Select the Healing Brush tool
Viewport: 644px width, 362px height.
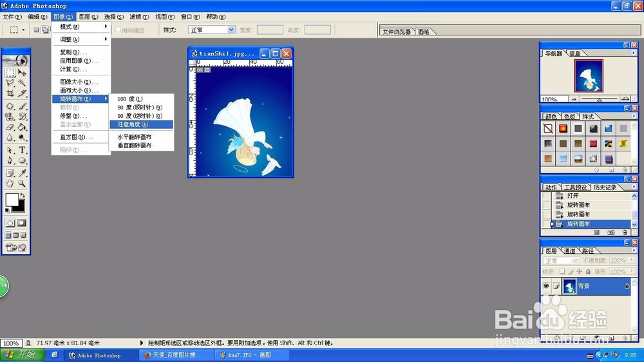point(10,106)
